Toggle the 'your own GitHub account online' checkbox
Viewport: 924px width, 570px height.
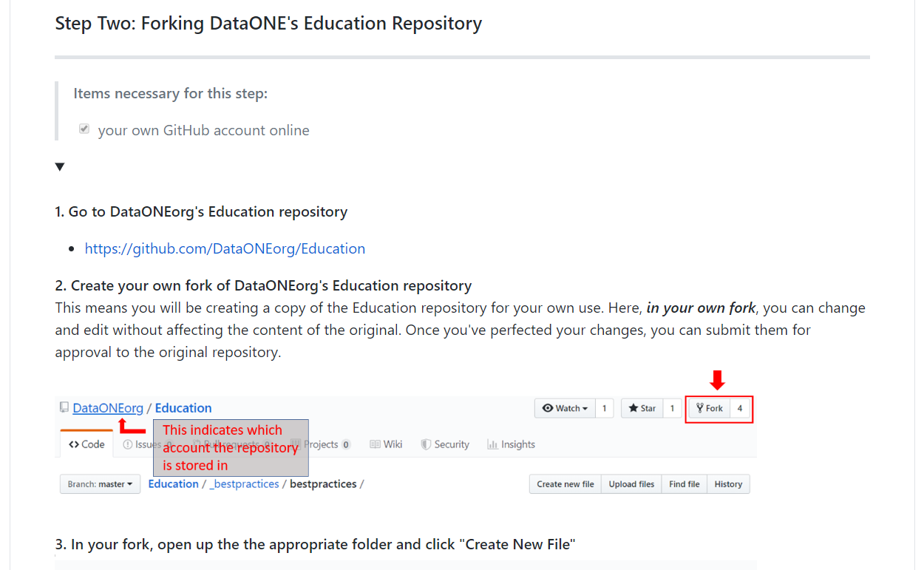(84, 129)
